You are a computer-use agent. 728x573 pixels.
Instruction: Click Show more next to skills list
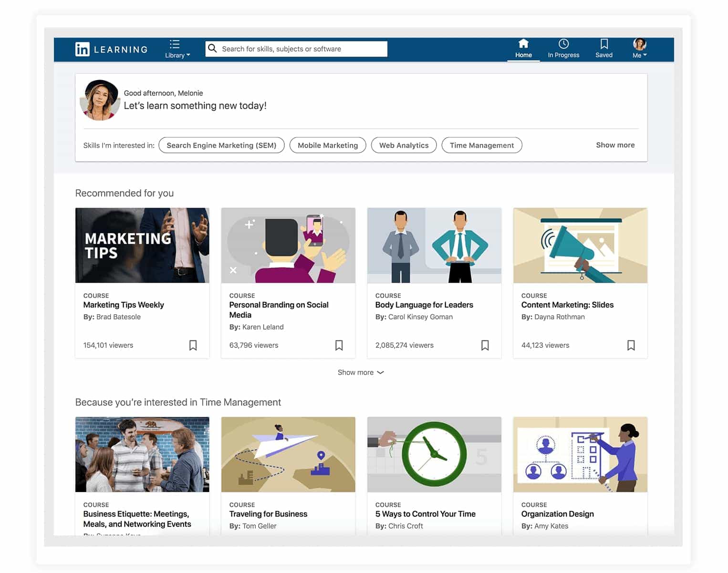coord(615,145)
